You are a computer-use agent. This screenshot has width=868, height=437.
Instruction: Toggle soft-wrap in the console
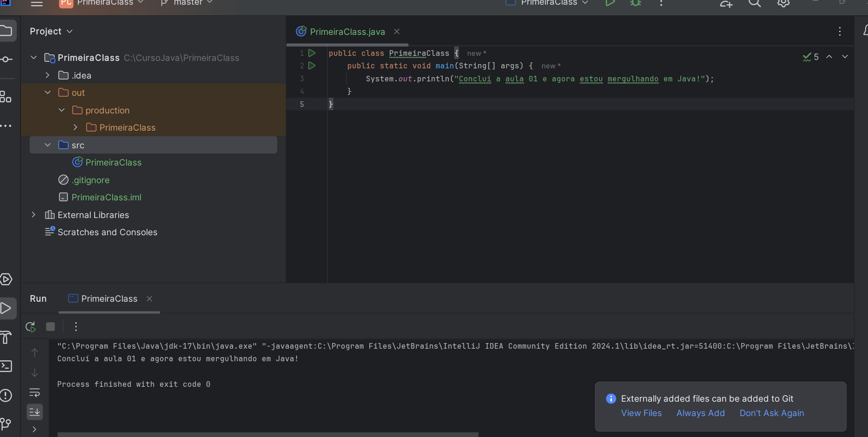[x=34, y=392]
